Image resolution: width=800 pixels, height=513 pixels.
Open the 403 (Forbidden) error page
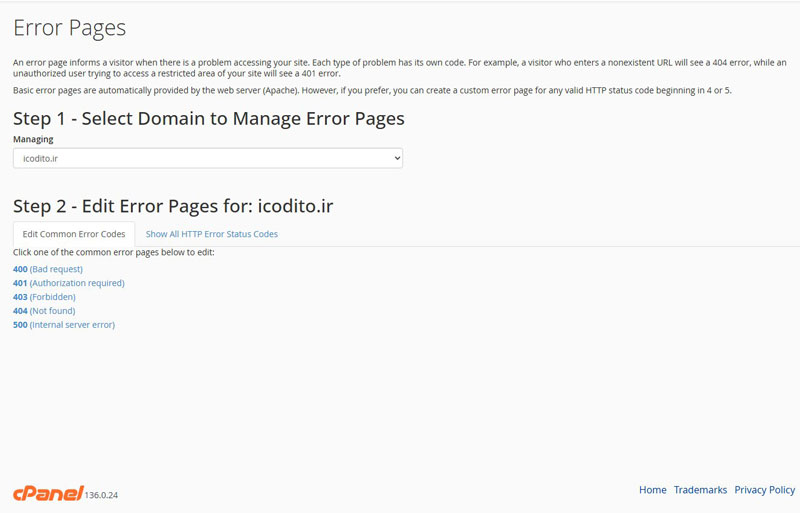pyautogui.click(x=44, y=297)
